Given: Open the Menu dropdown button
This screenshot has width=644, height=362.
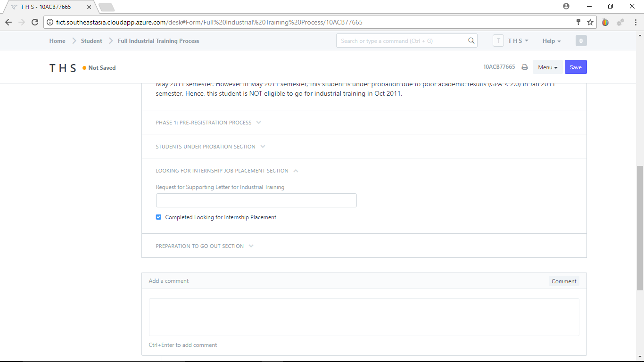Looking at the screenshot, I should pos(547,67).
